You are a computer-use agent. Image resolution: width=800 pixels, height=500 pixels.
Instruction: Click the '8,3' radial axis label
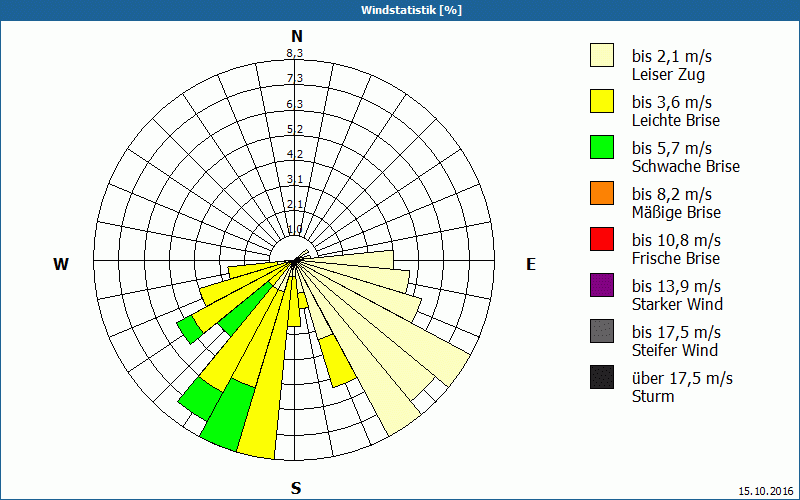coord(294,53)
